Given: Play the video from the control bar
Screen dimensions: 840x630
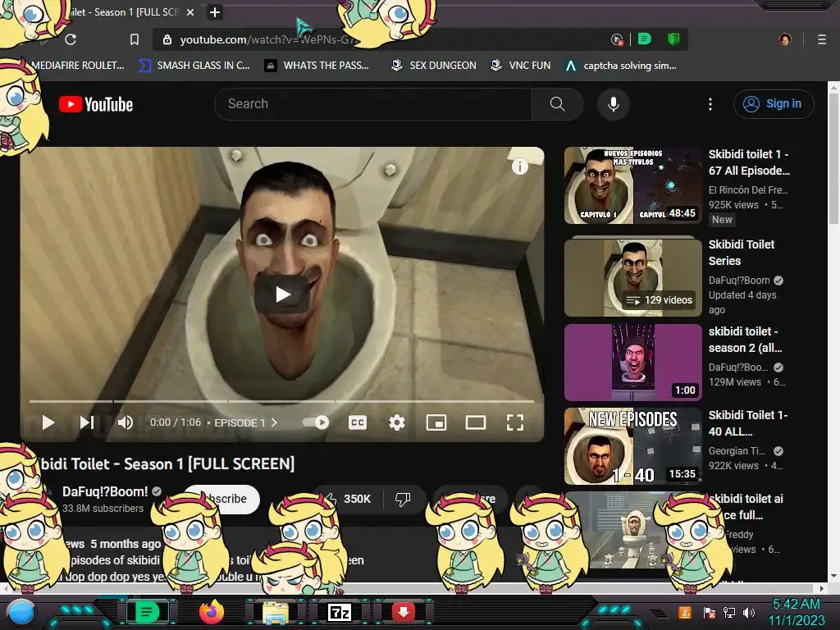Looking at the screenshot, I should click(48, 422).
